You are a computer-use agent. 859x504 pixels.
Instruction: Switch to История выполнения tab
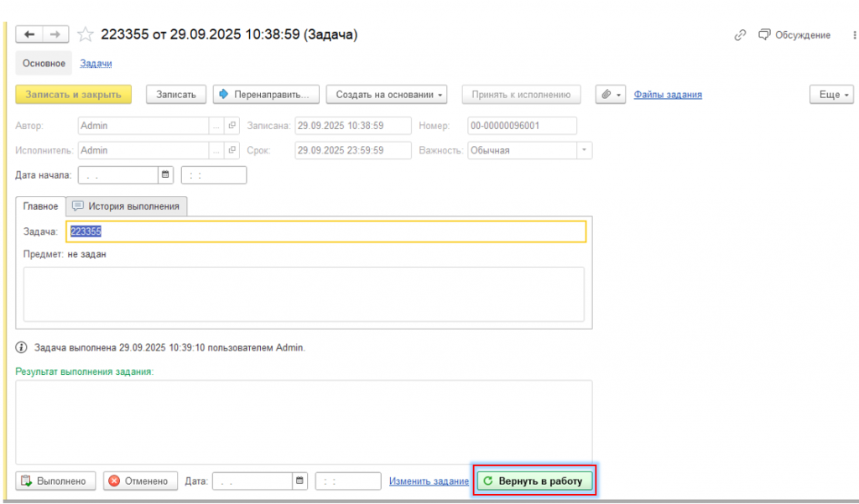(127, 206)
